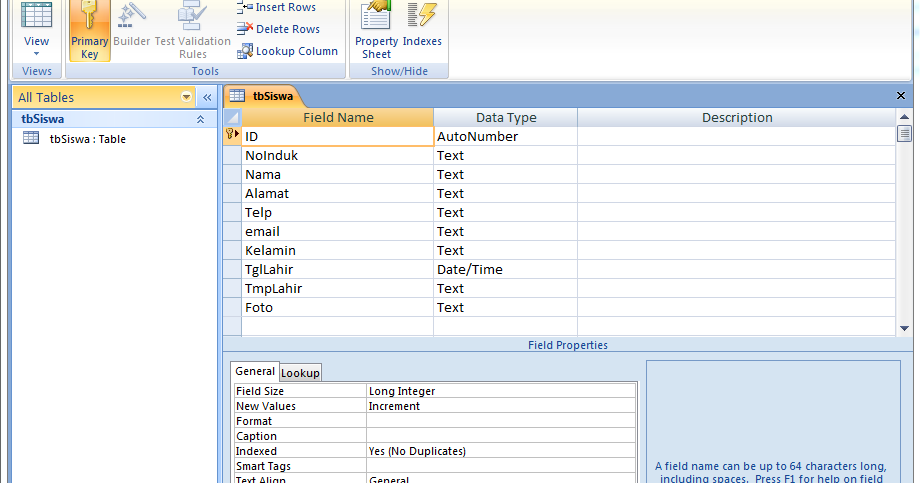Insert Rows into table design
The image size is (920, 483).
276,7
